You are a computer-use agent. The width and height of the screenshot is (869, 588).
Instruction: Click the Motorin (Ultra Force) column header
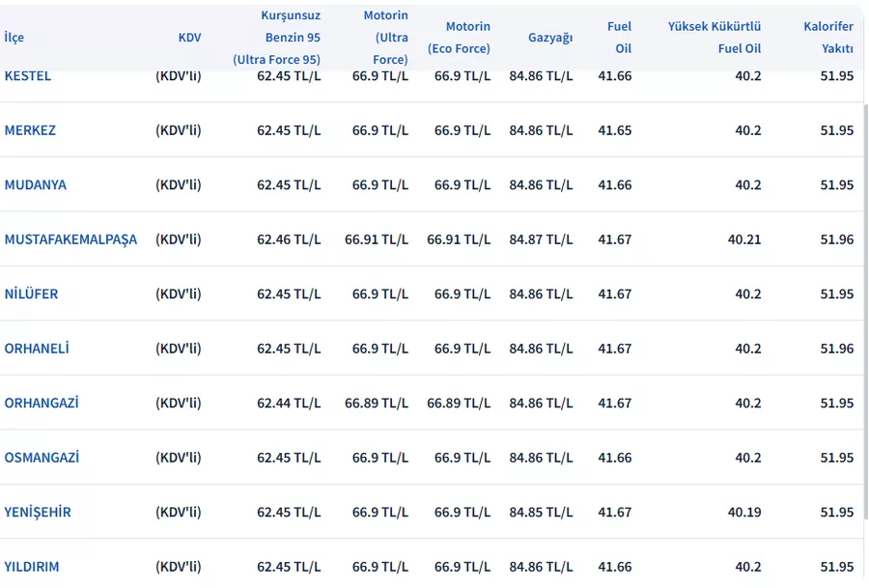tap(385, 38)
